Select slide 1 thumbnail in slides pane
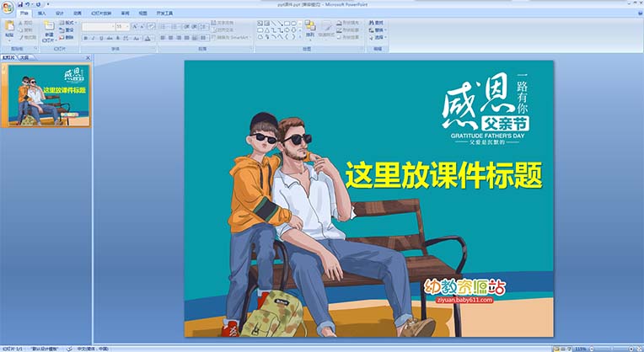Image resolution: width=644 pixels, height=352 pixels. [x=49, y=95]
